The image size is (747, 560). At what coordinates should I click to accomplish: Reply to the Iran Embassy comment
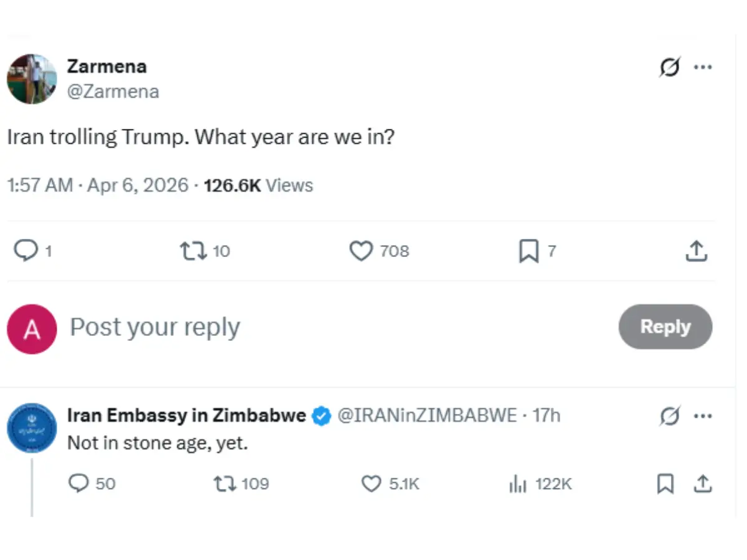pos(79,483)
